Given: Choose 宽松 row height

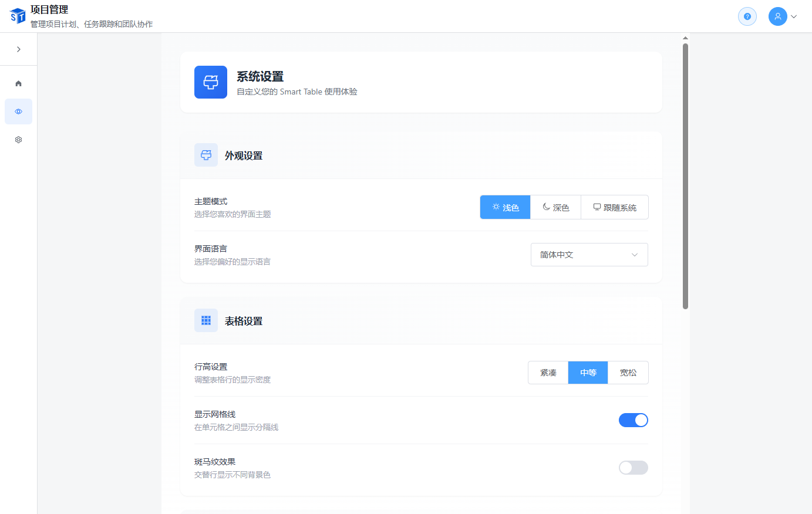Looking at the screenshot, I should [x=628, y=373].
